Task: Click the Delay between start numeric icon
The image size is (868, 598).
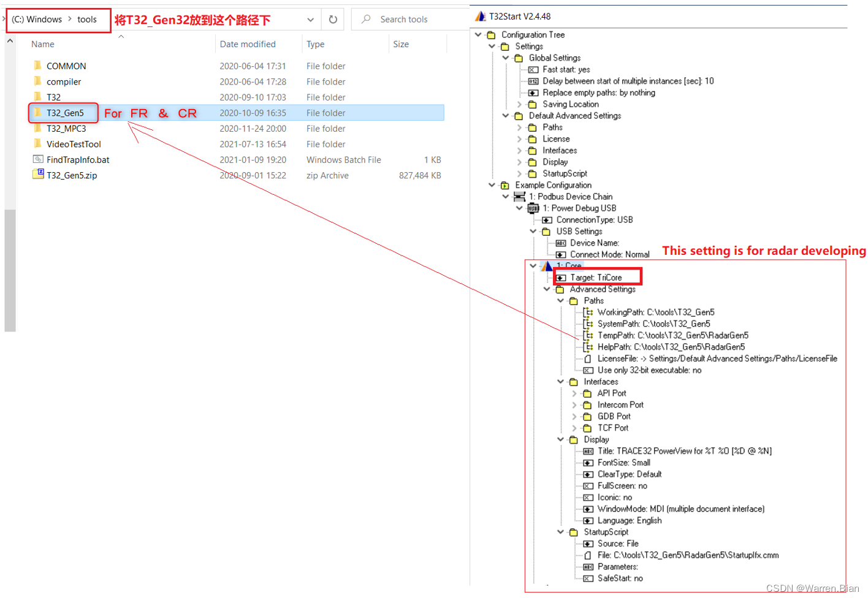Action: pos(533,81)
